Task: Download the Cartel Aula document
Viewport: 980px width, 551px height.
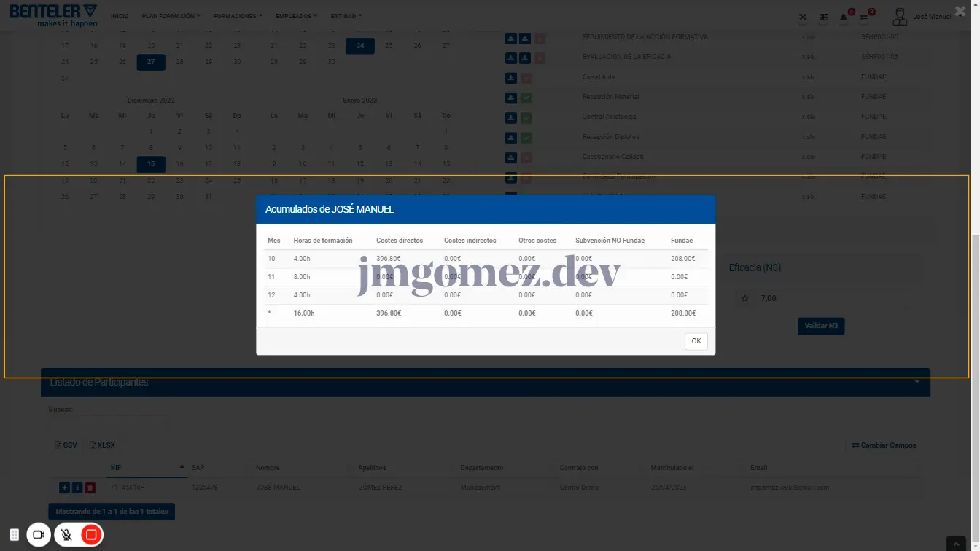Action: [511, 77]
